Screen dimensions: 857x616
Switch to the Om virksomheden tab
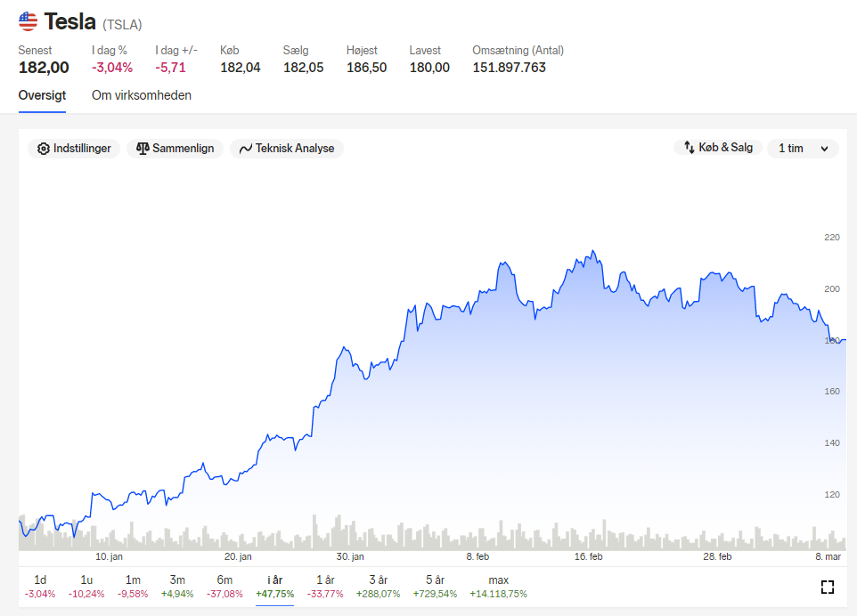pos(142,95)
